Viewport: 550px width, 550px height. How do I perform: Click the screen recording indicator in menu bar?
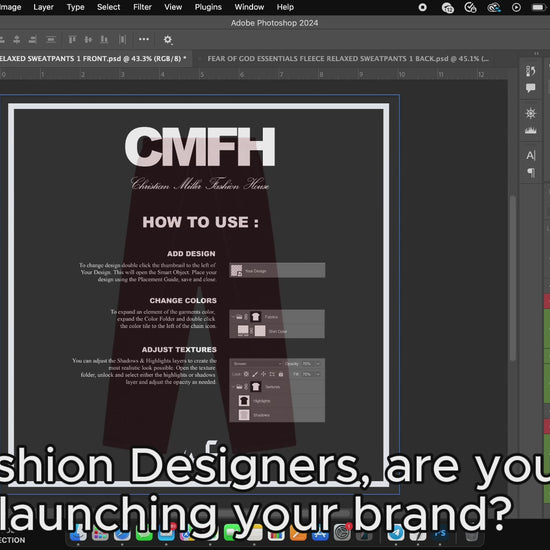[x=423, y=7]
